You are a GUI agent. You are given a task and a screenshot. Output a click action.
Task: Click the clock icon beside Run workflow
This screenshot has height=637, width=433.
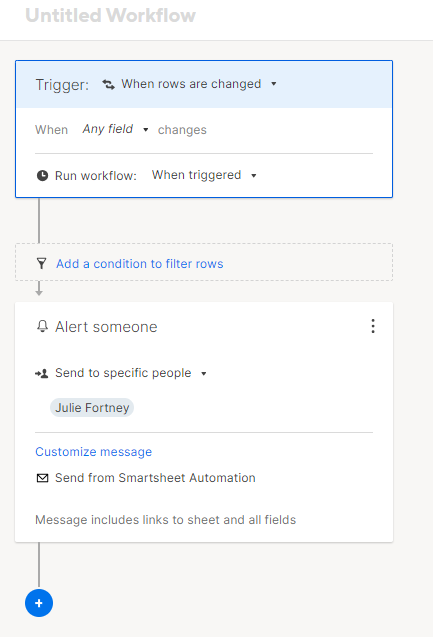click(42, 176)
